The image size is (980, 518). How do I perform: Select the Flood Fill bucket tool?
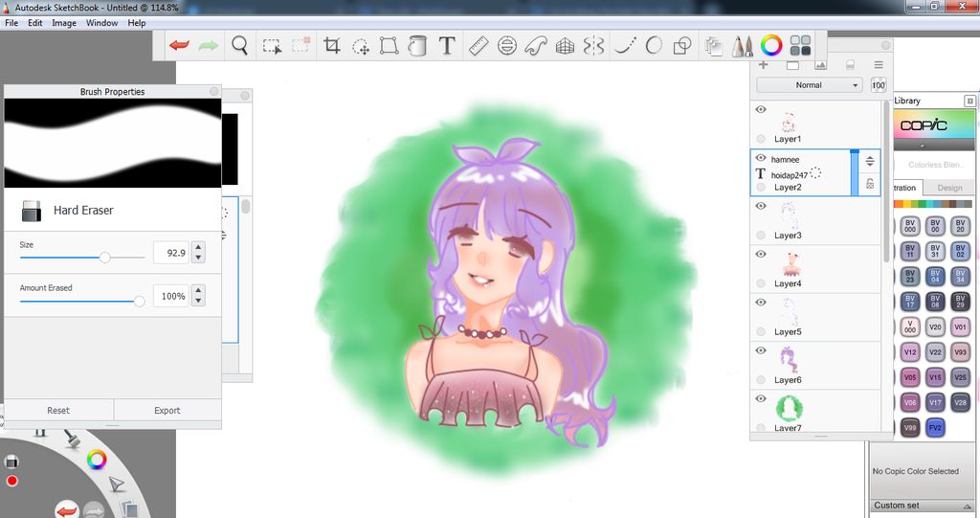pos(417,45)
